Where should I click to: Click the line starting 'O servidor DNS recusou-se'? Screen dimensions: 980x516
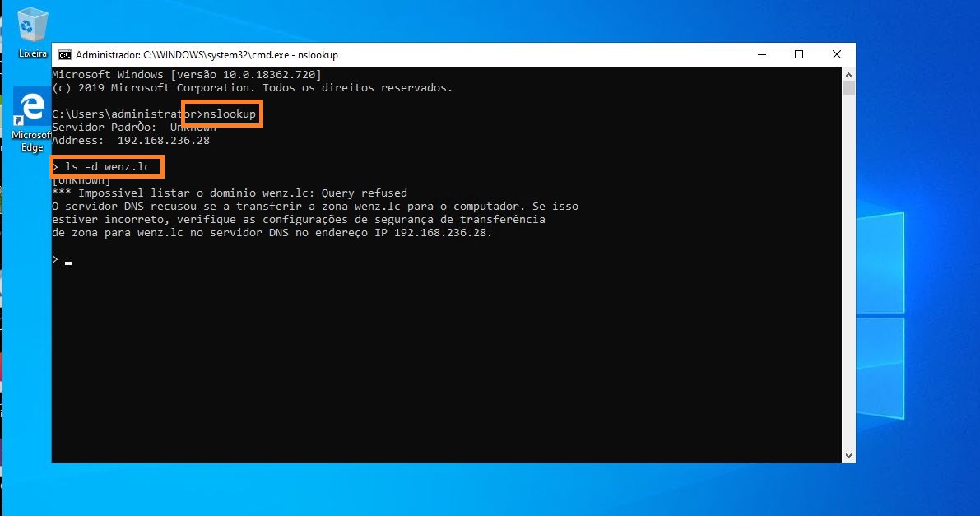315,206
